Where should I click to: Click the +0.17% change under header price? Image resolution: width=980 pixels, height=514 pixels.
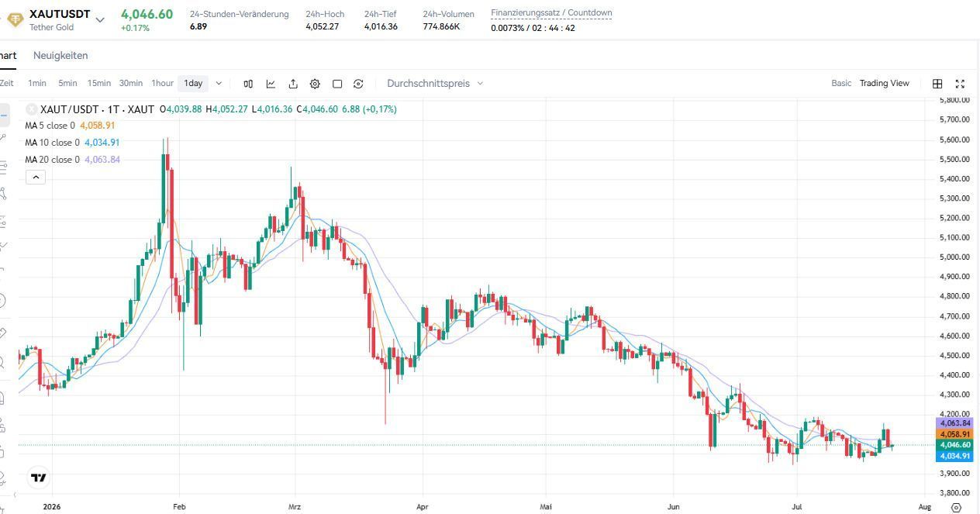pos(135,28)
